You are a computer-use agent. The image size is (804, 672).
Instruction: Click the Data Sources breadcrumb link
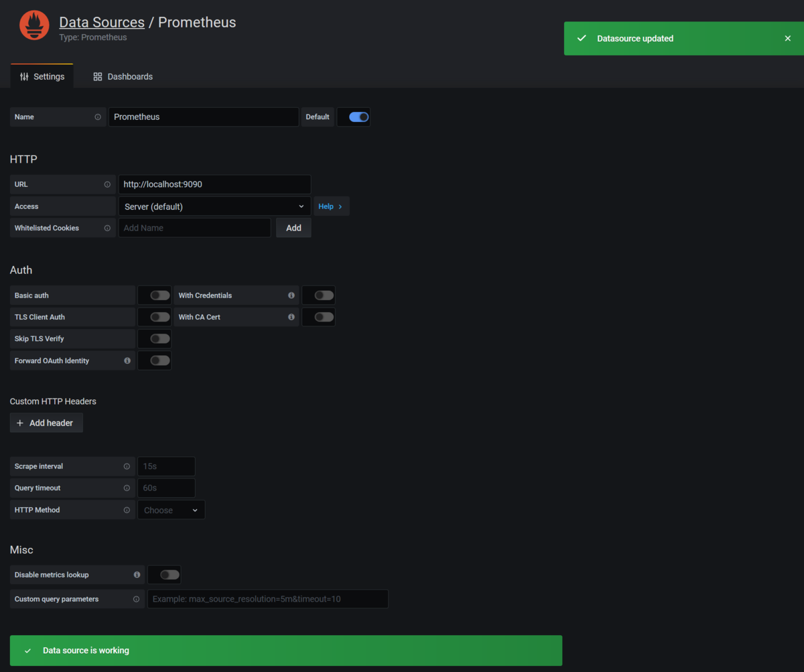click(102, 22)
